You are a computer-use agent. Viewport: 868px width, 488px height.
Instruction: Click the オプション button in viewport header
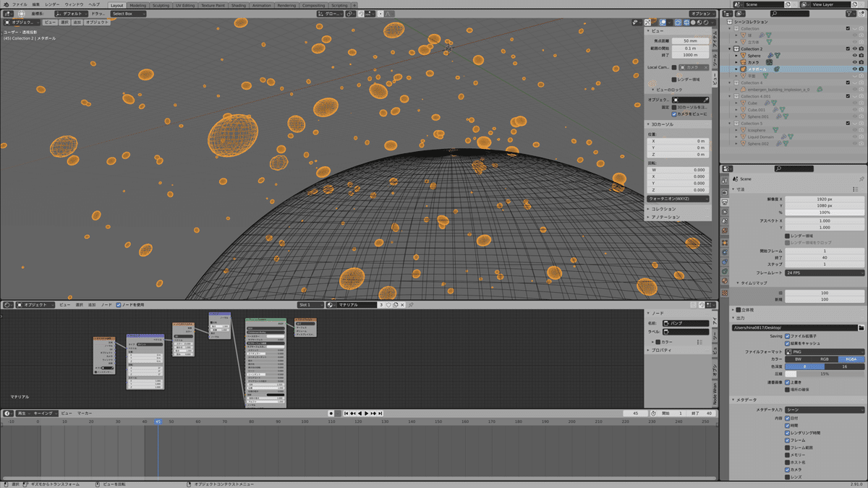(x=701, y=14)
